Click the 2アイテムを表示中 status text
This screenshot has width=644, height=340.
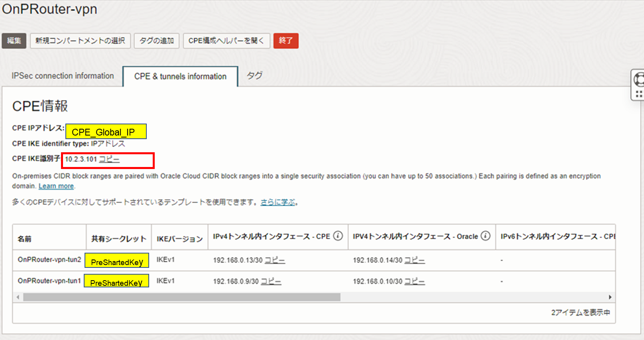[581, 312]
